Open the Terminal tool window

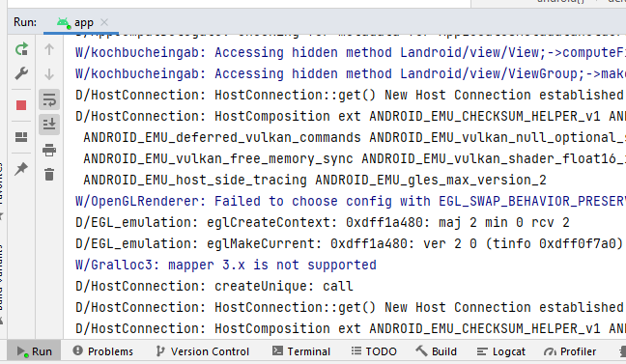[301, 351]
